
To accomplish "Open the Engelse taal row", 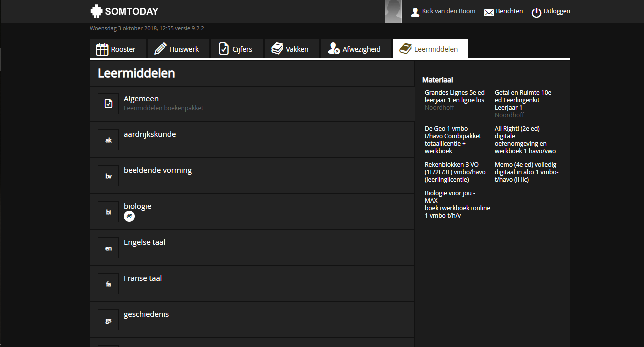I will 252,248.
